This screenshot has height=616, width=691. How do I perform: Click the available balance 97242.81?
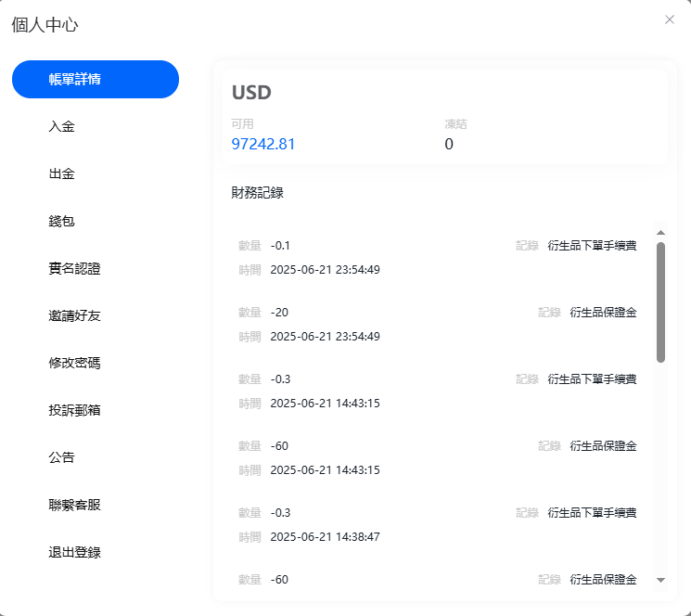tap(263, 144)
